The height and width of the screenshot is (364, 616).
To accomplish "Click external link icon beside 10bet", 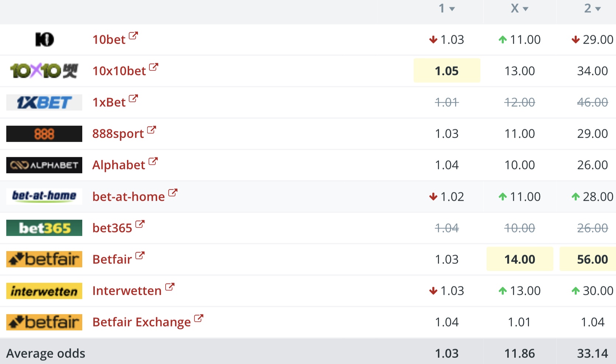I will tap(133, 36).
